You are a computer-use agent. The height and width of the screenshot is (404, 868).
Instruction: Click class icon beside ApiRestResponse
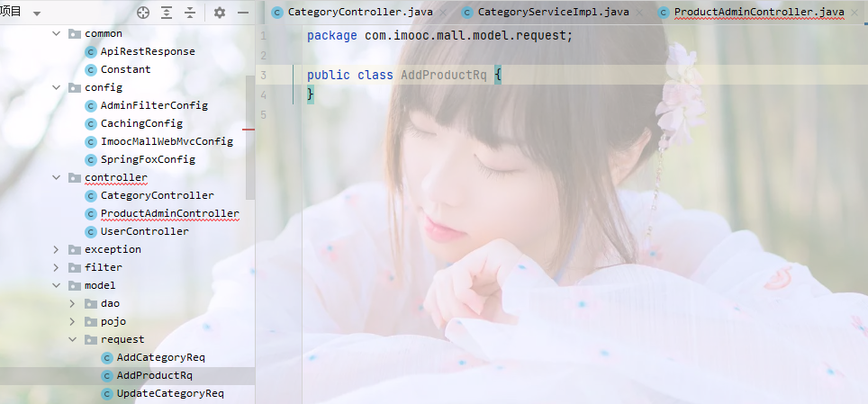[91, 51]
